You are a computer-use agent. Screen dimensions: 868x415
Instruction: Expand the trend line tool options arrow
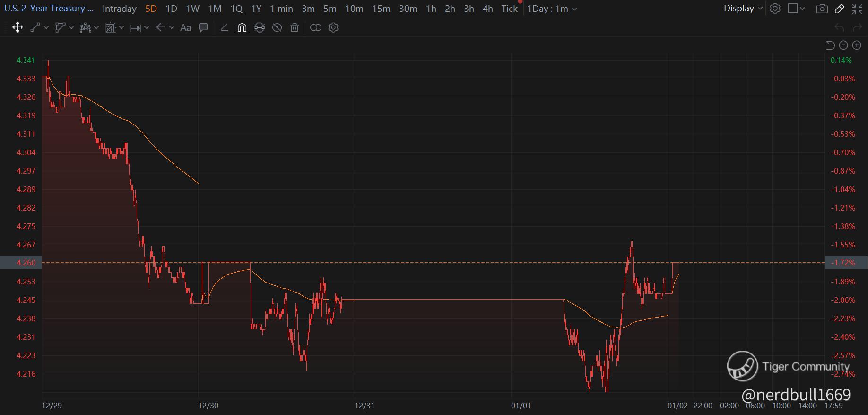point(46,27)
